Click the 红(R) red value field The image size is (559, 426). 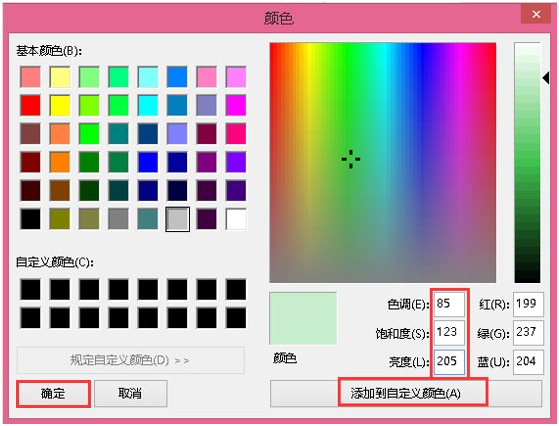[528, 304]
